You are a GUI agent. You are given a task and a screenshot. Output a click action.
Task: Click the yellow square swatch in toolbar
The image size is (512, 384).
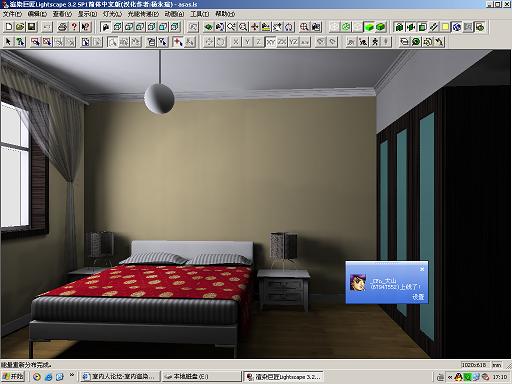point(445,27)
